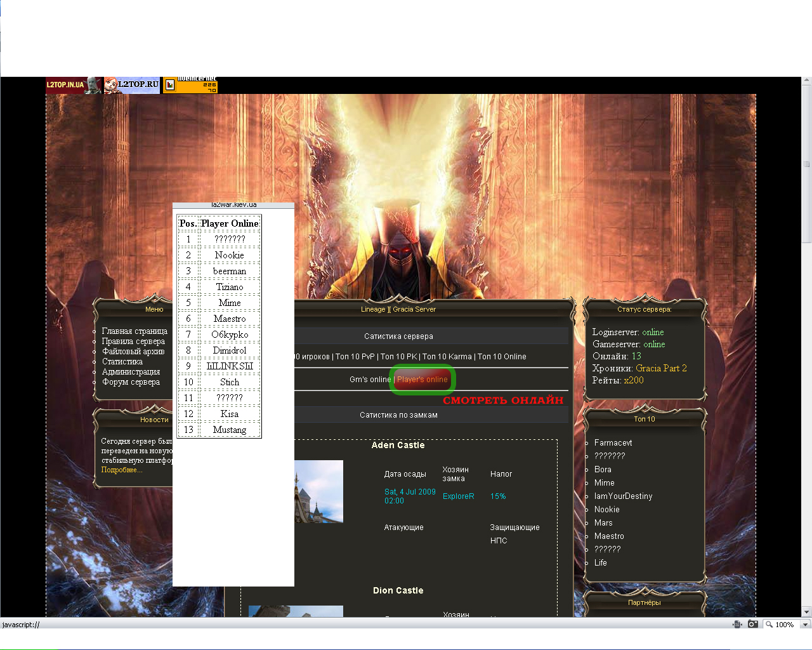Click the L2TOP.IN.UA banner

(x=73, y=85)
